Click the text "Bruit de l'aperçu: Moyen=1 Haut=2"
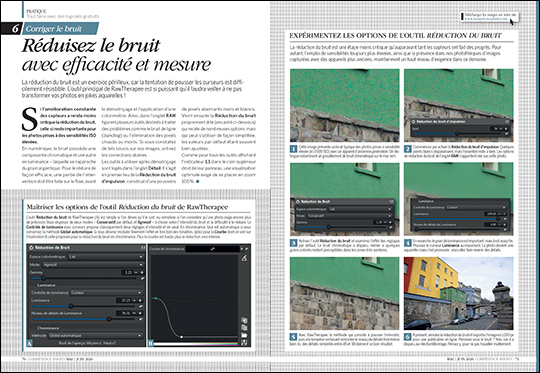Screen dimensions: 540x373 (x=87, y=343)
